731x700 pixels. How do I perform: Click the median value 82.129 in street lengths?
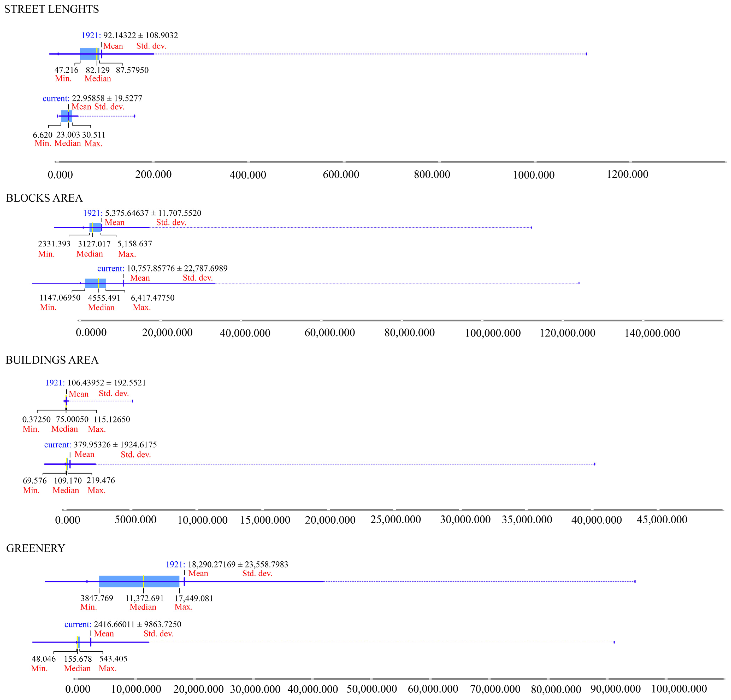98,70
